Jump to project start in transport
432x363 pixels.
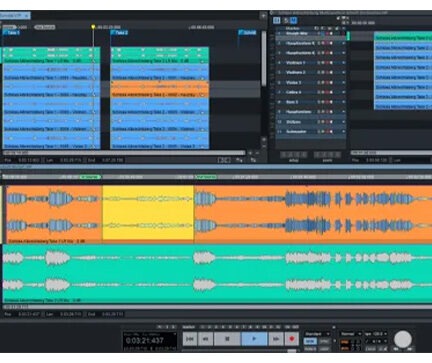[x=190, y=339]
